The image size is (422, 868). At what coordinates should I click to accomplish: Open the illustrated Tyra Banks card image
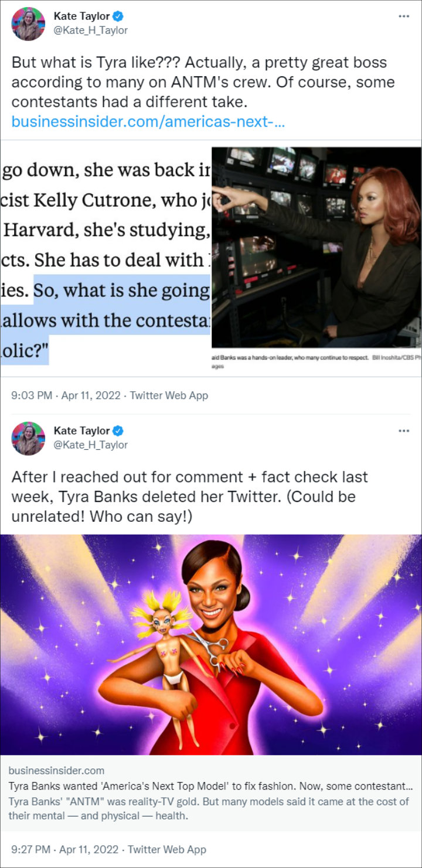coord(211,644)
